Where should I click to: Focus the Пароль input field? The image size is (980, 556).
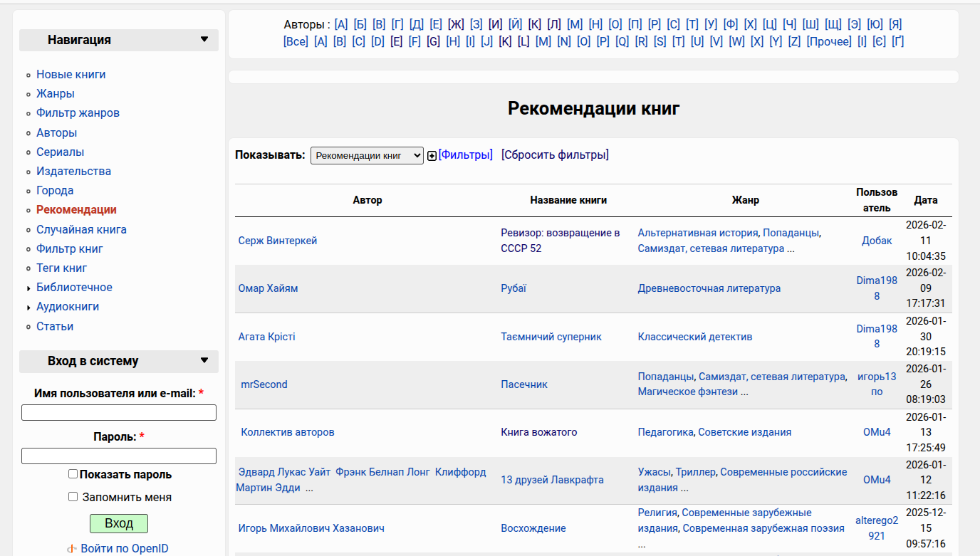[x=119, y=456]
